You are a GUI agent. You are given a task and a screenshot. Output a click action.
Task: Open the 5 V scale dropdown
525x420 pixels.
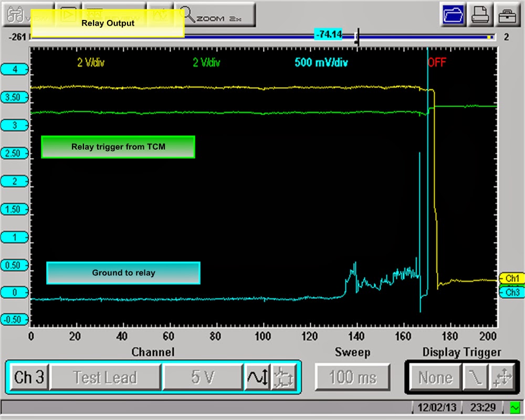(203, 377)
